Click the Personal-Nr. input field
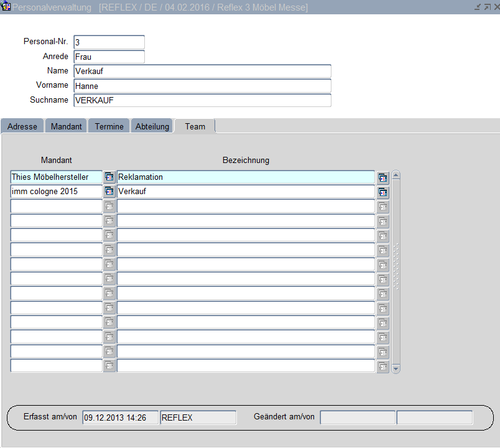Viewport: 500px width, 448px height. [109, 42]
